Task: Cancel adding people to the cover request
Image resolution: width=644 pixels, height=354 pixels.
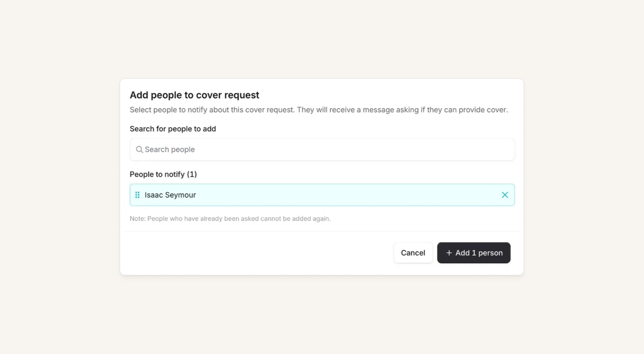Action: (x=413, y=253)
